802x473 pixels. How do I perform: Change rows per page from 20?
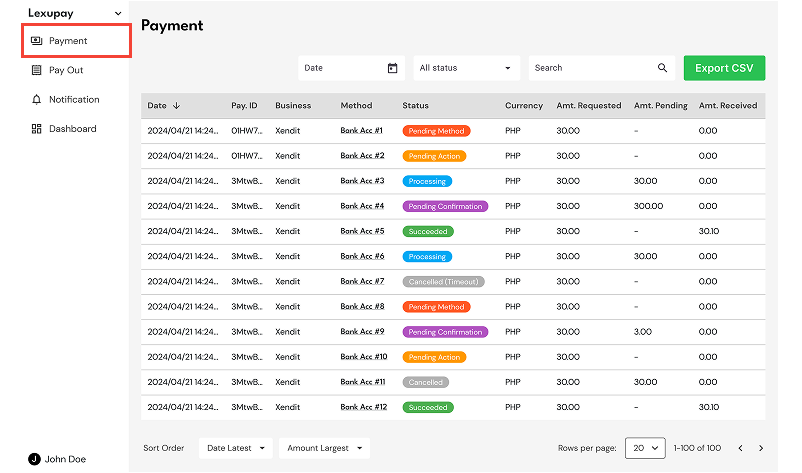pyautogui.click(x=645, y=448)
